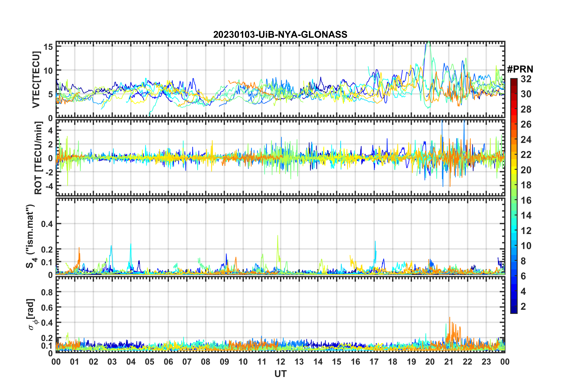Click colorbar tick label 22

[x=526, y=155]
